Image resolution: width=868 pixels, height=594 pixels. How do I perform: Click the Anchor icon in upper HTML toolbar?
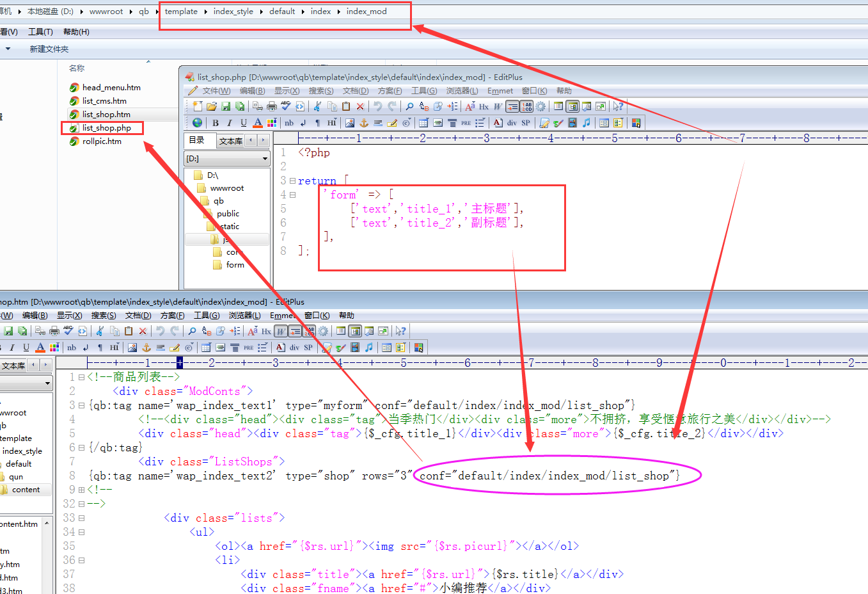[x=364, y=123]
